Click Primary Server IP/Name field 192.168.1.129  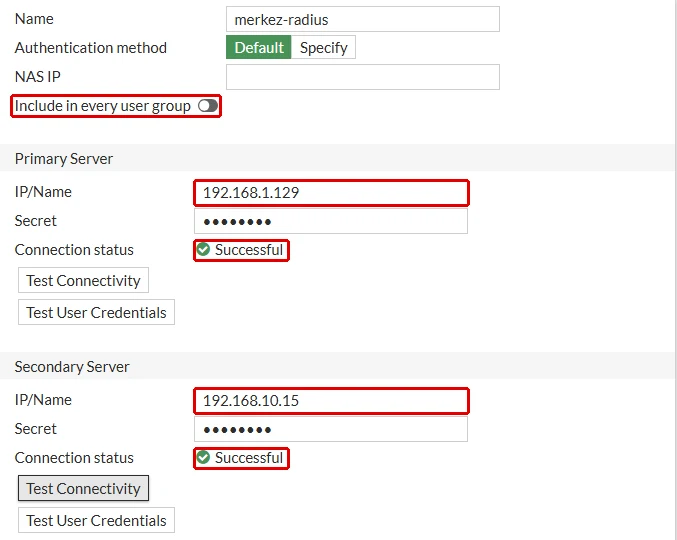(331, 193)
